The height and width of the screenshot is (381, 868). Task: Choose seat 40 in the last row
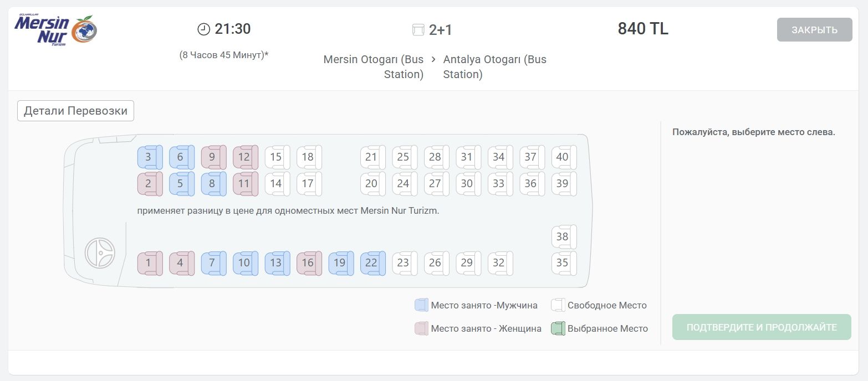pos(564,157)
